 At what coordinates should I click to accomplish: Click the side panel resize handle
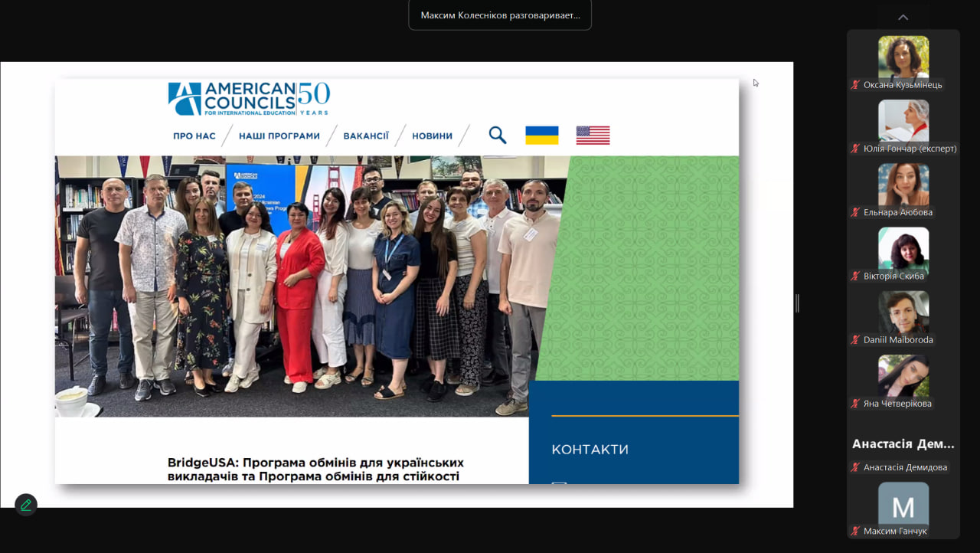[x=797, y=303]
